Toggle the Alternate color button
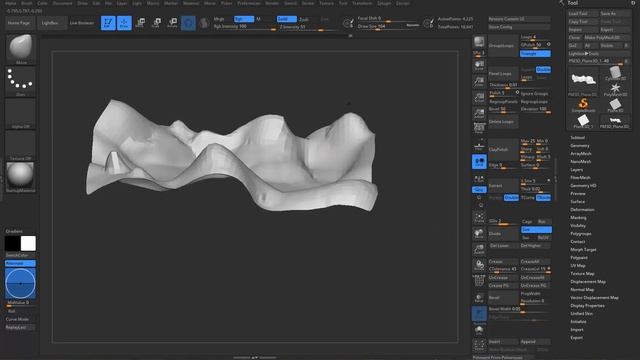The height and width of the screenshot is (360, 640). tap(20, 263)
